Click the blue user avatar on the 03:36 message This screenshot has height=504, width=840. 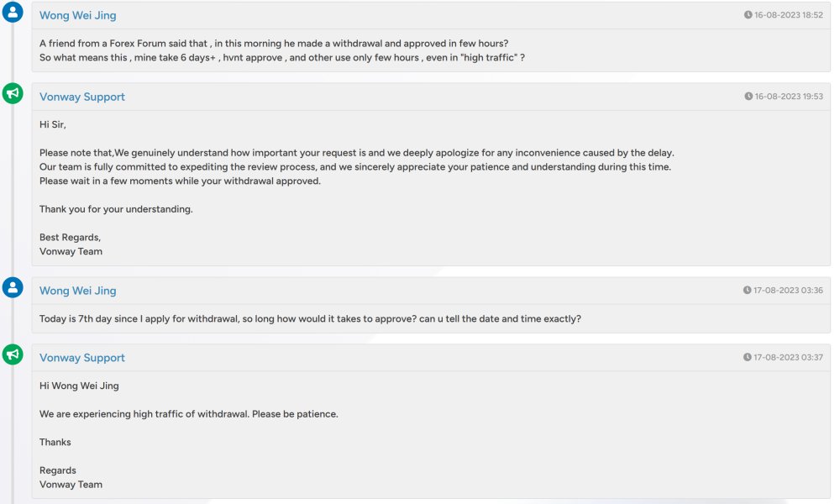13,287
